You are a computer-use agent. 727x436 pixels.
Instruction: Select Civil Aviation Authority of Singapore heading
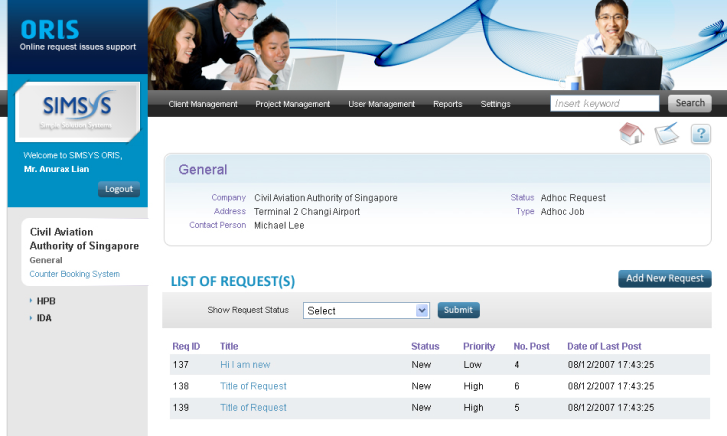coord(84,238)
